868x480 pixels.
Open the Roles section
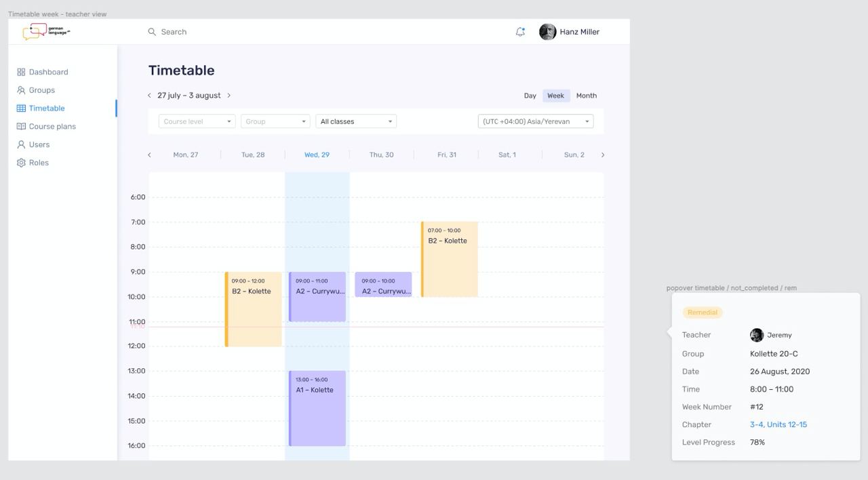coord(39,163)
